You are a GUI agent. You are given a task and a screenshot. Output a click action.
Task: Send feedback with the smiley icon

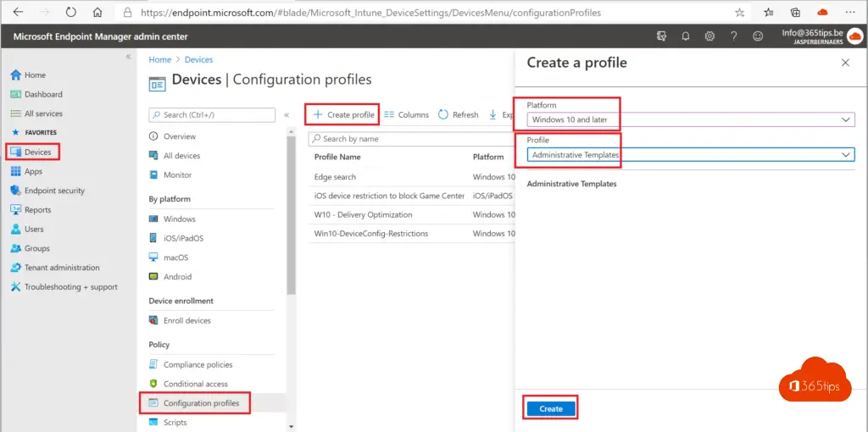coord(758,36)
